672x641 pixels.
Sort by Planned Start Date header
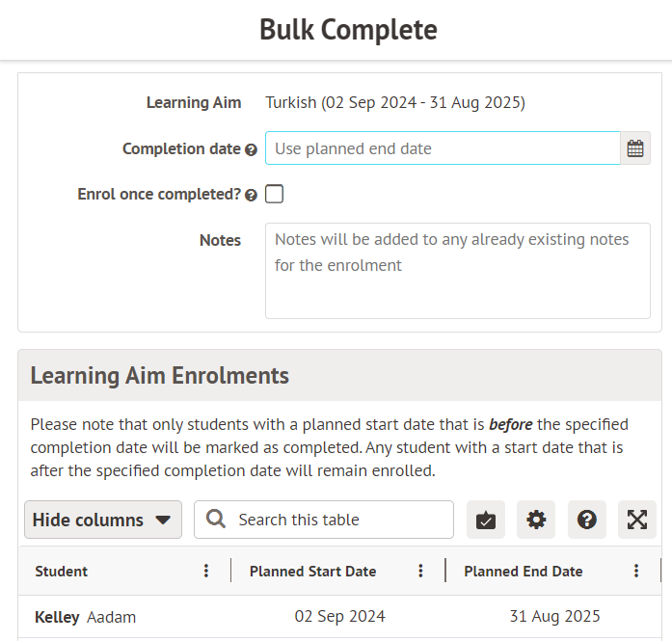click(312, 572)
